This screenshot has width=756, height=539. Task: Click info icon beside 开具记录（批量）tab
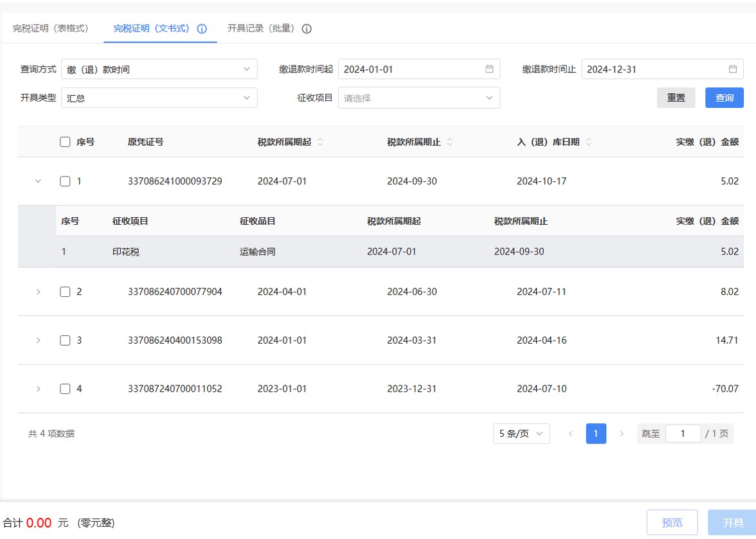(307, 29)
